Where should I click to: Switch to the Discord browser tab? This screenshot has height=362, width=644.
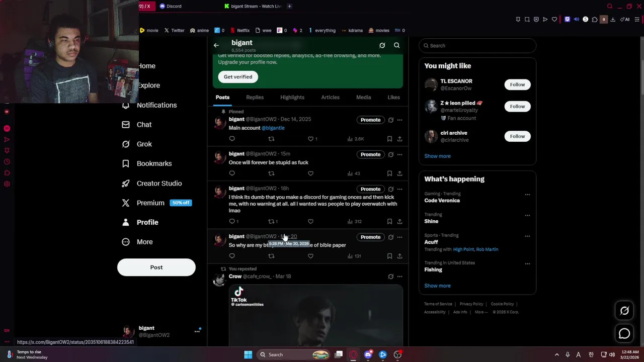click(x=171, y=6)
